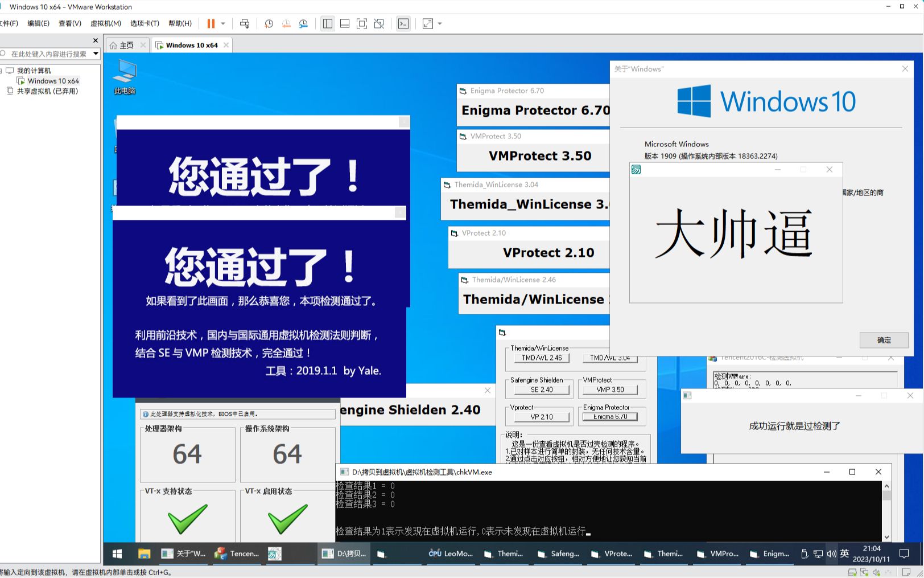
Task: Switch to the VMPro... taskbar item
Action: click(x=717, y=554)
